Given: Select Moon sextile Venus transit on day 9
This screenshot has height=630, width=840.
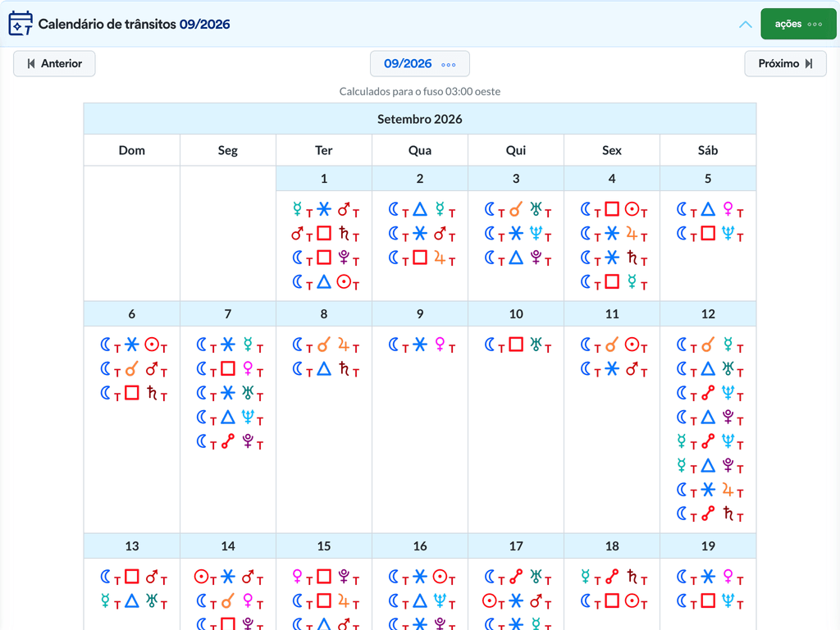Looking at the screenshot, I should click(x=421, y=345).
